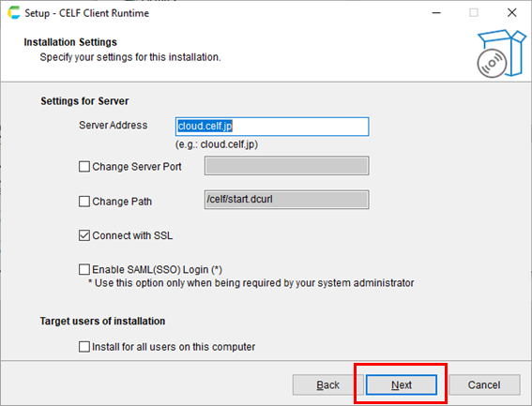Cancel the installation
532x406 pixels.
(484, 384)
